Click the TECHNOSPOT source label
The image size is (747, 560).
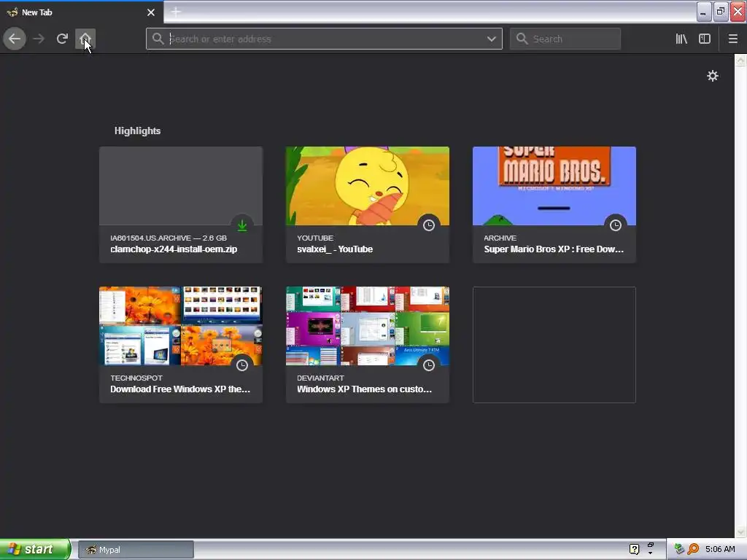tap(136, 378)
